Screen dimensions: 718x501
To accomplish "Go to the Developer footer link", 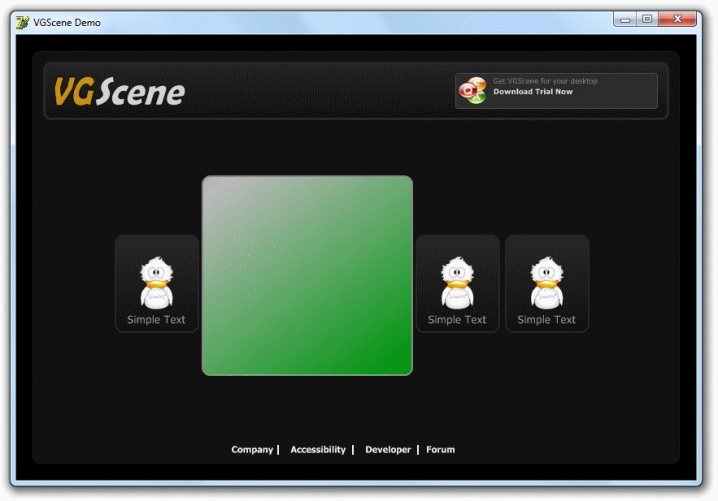I will [x=388, y=450].
